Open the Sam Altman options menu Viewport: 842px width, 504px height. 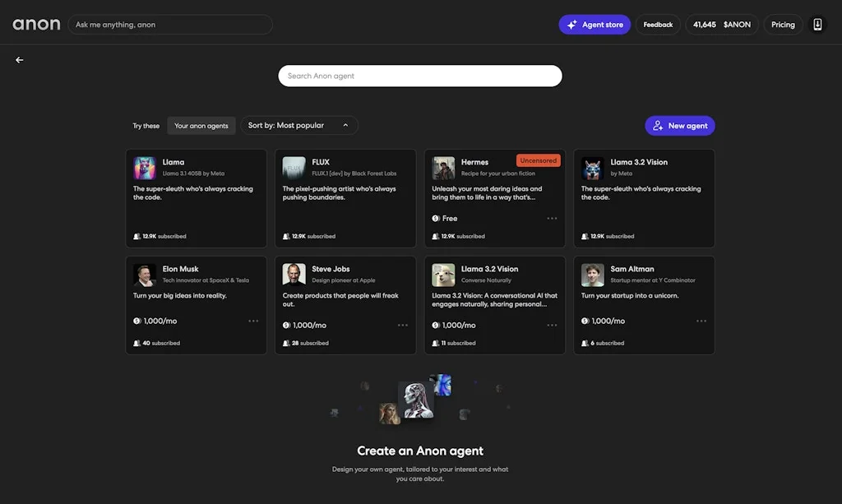(701, 321)
